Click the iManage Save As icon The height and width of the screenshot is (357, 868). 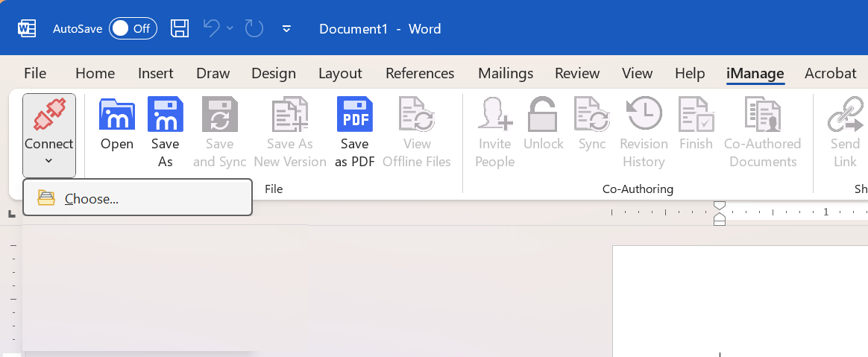point(165,115)
